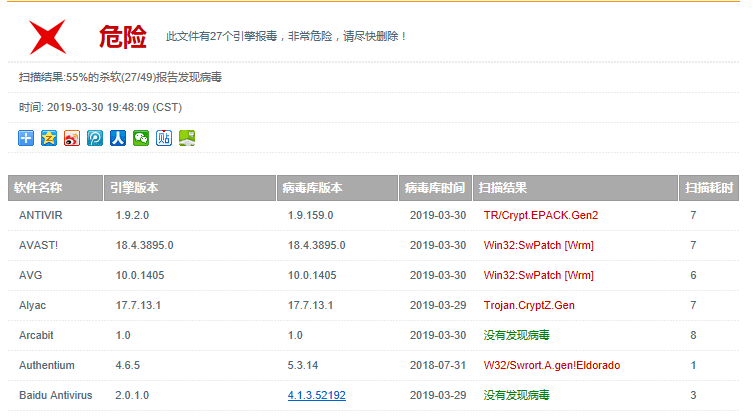Click the green envelope share icon
Viewport: 753px width, 417px height.
point(187,138)
